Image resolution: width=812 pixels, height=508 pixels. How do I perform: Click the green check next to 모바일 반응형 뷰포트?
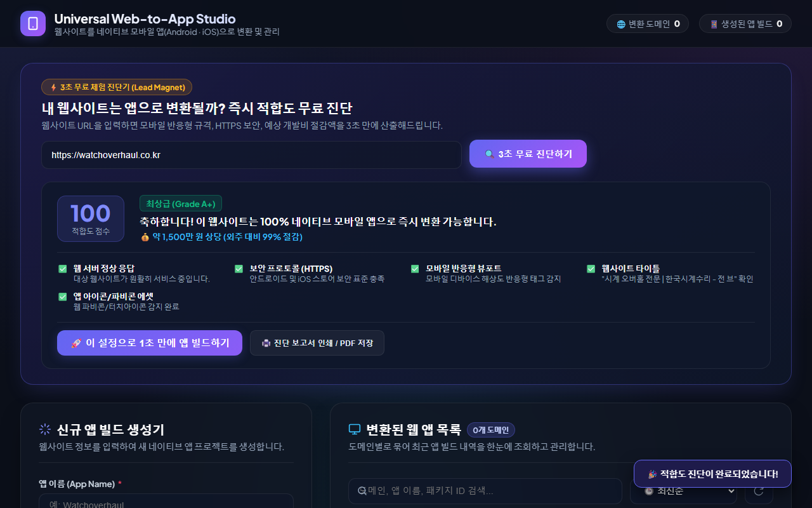(x=415, y=269)
